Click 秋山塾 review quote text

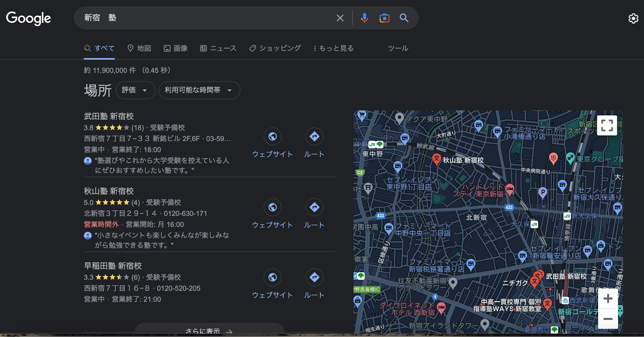(162, 240)
